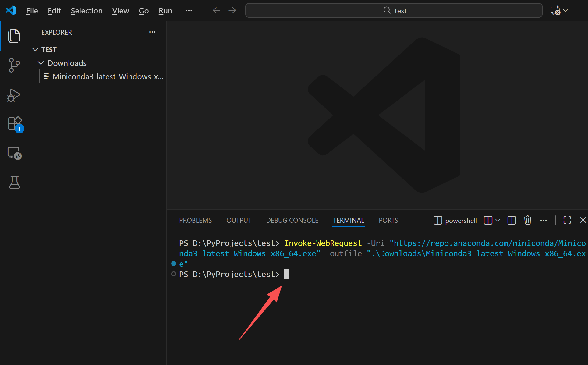Open the Selection menu
This screenshot has width=588, height=365.
coord(87,11)
